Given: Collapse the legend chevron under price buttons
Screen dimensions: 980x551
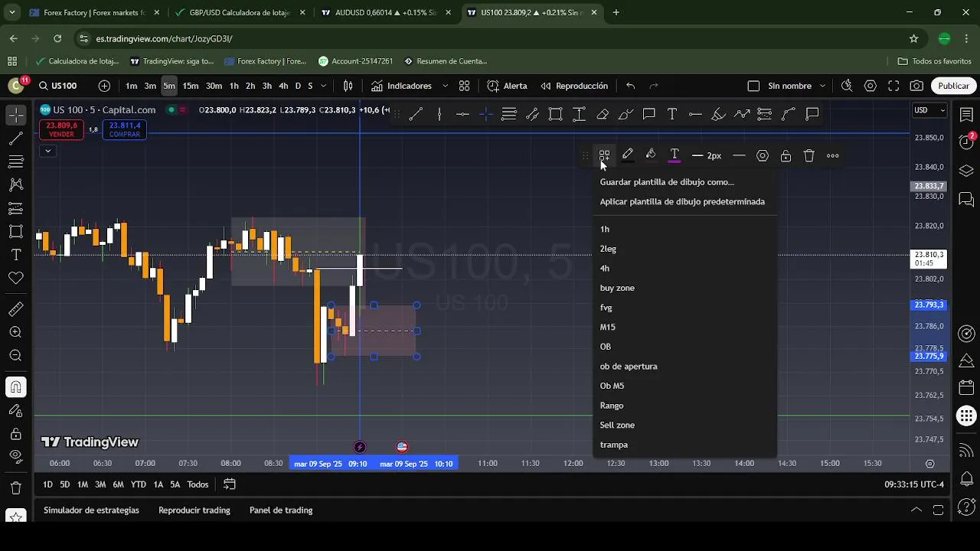Looking at the screenshot, I should [x=47, y=151].
